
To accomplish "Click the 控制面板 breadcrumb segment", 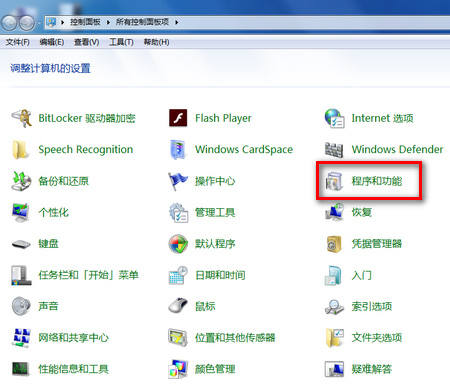I will [85, 22].
